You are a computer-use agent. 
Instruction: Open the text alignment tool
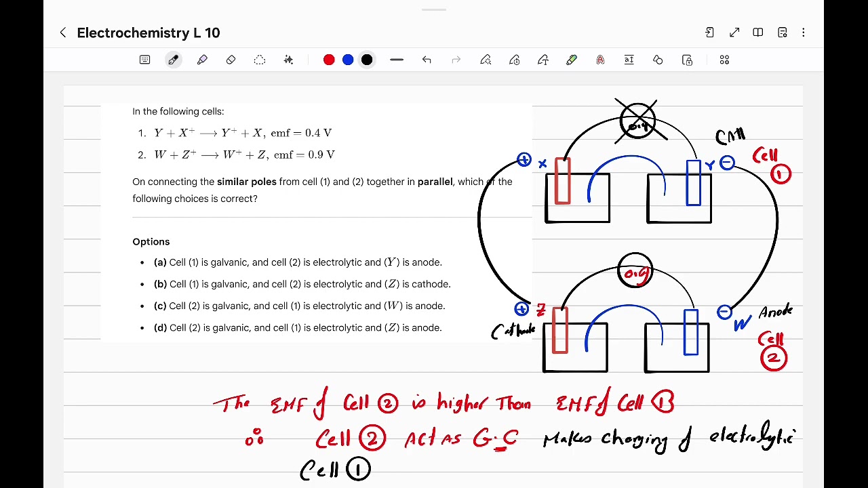[629, 60]
